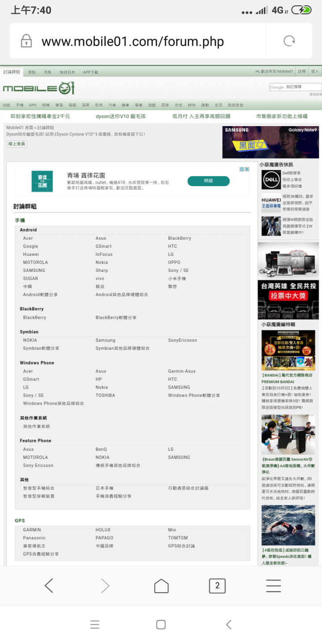The image size is (322, 644).
Task: Open the browser home page icon
Action: coord(161,585)
